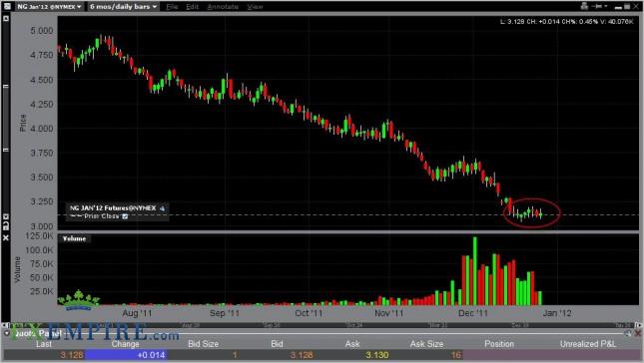Click the icon beside NG JAN'12 Futures@NYMEX legend

tap(162, 208)
